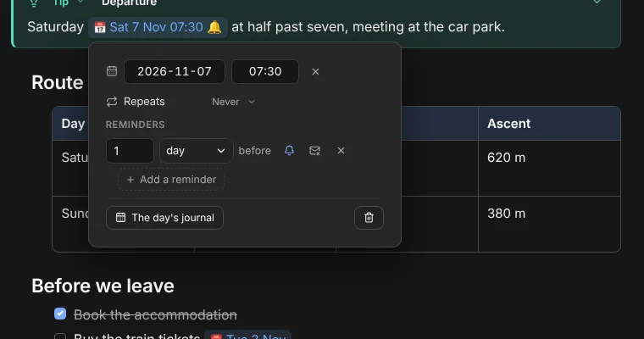Collapse the callout with the top-right chevron

click(597, 2)
